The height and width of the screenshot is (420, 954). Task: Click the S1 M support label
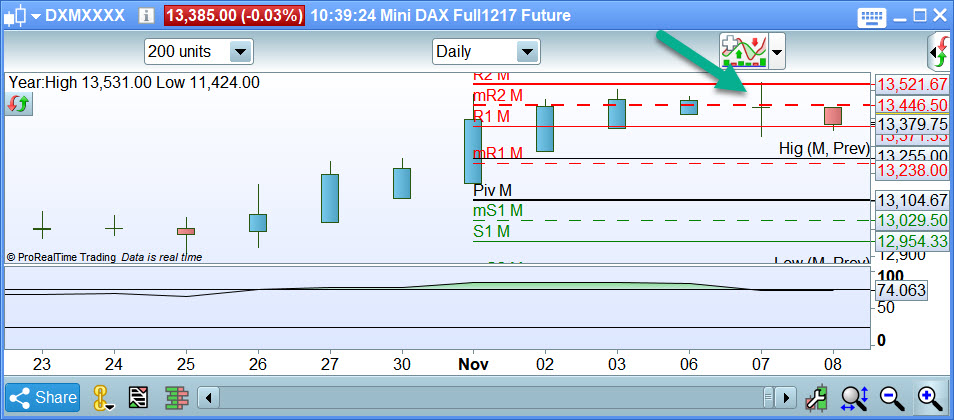tap(492, 231)
